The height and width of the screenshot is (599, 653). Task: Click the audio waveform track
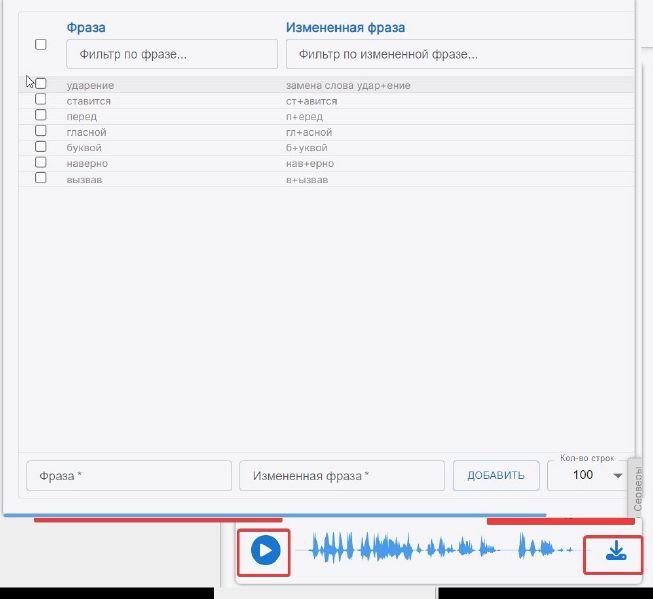(440, 549)
